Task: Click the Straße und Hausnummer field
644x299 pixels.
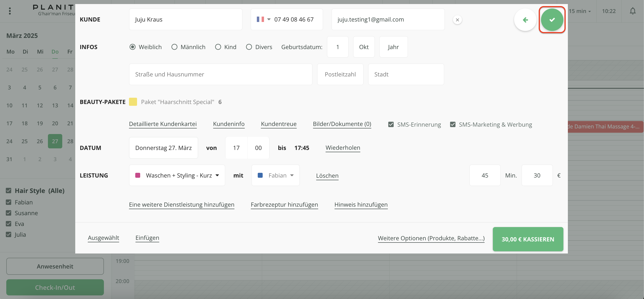Action: [x=221, y=74]
